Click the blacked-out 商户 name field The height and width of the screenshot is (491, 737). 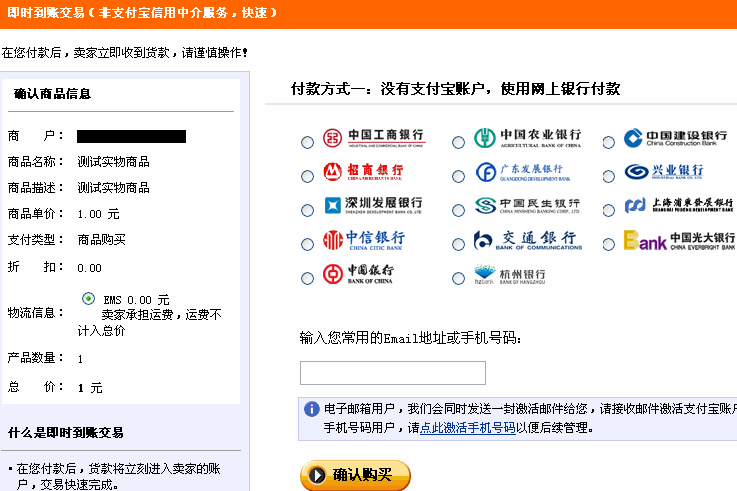click(x=132, y=136)
